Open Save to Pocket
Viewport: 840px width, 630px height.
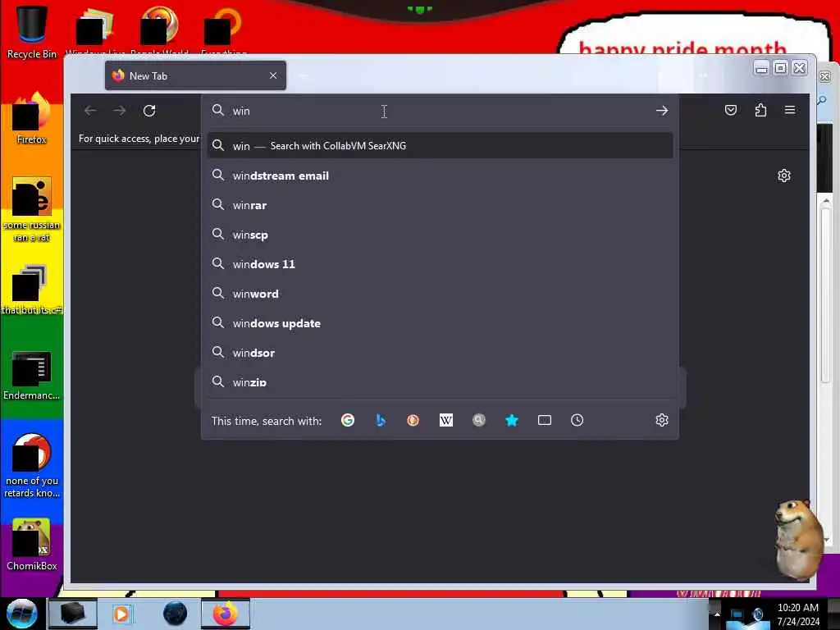(731, 111)
